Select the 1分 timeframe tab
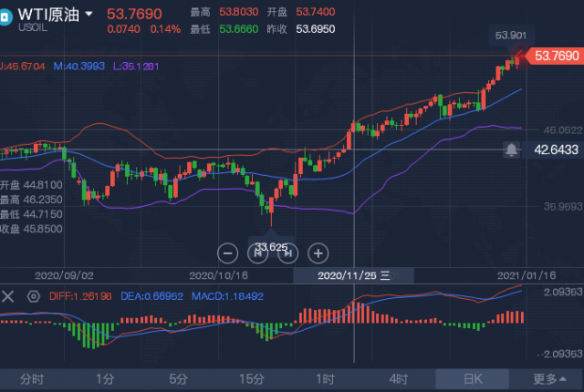 click(105, 379)
